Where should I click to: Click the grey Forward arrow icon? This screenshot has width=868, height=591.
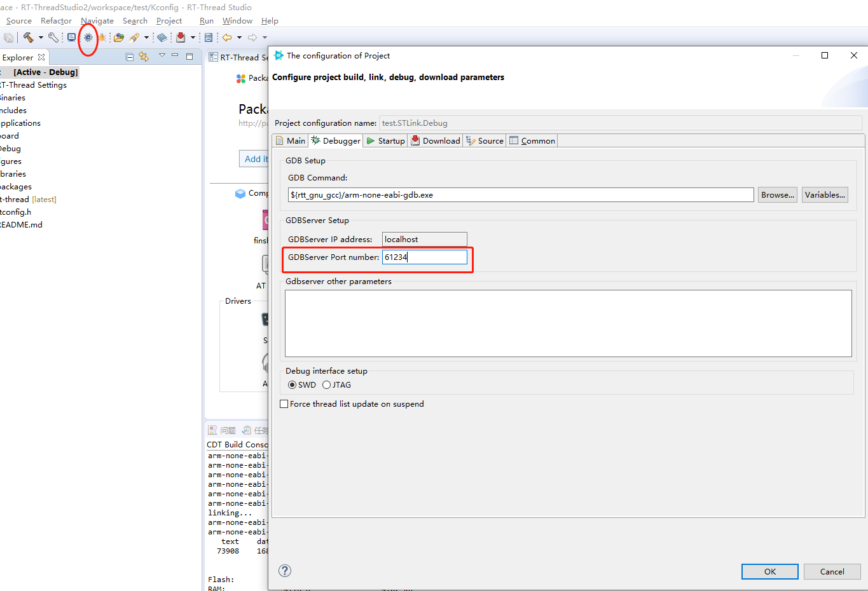(252, 37)
